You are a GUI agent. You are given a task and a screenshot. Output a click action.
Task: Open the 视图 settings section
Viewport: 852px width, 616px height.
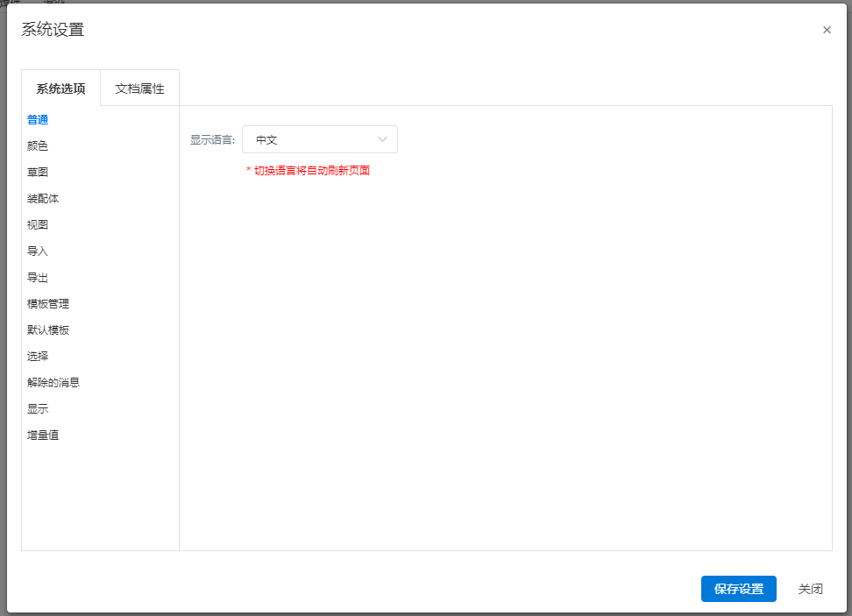pos(38,225)
